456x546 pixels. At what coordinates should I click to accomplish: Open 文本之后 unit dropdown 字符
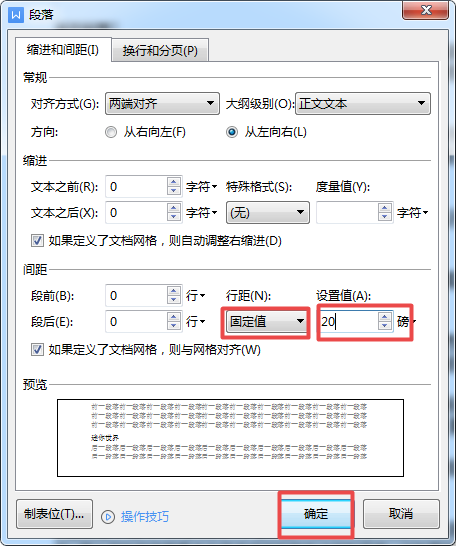[202, 213]
